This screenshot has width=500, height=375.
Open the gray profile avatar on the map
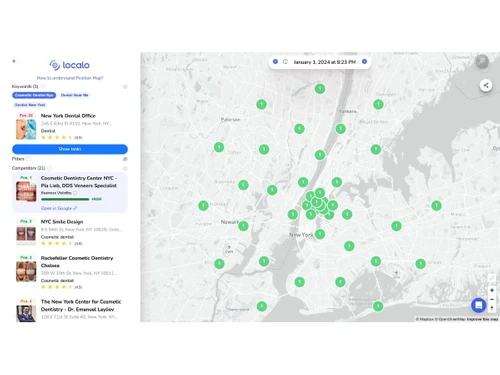[482, 61]
